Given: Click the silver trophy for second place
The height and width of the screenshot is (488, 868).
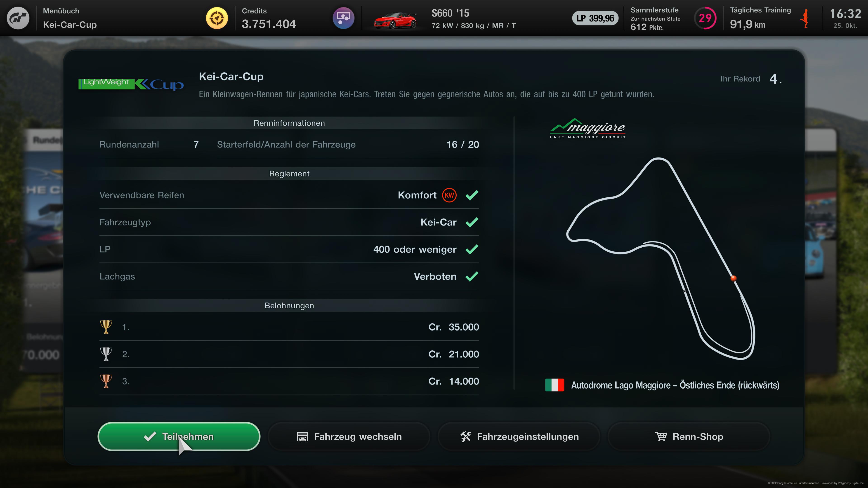Looking at the screenshot, I should pos(106,354).
